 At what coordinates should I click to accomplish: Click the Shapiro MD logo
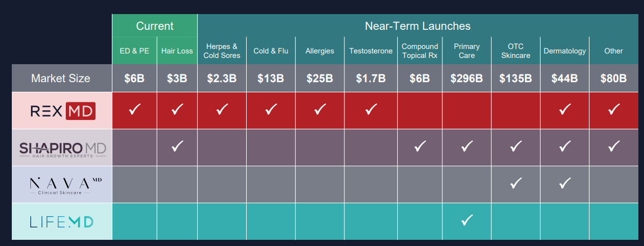(x=62, y=148)
